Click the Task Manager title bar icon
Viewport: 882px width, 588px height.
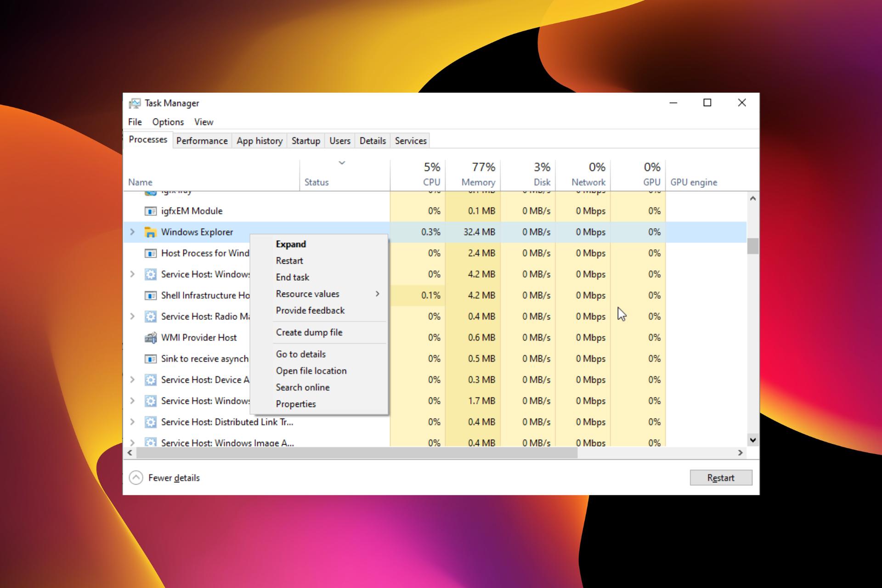[135, 103]
